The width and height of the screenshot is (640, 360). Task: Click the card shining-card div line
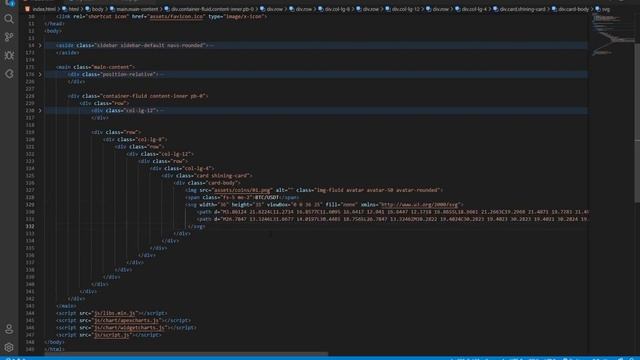[x=207, y=176]
